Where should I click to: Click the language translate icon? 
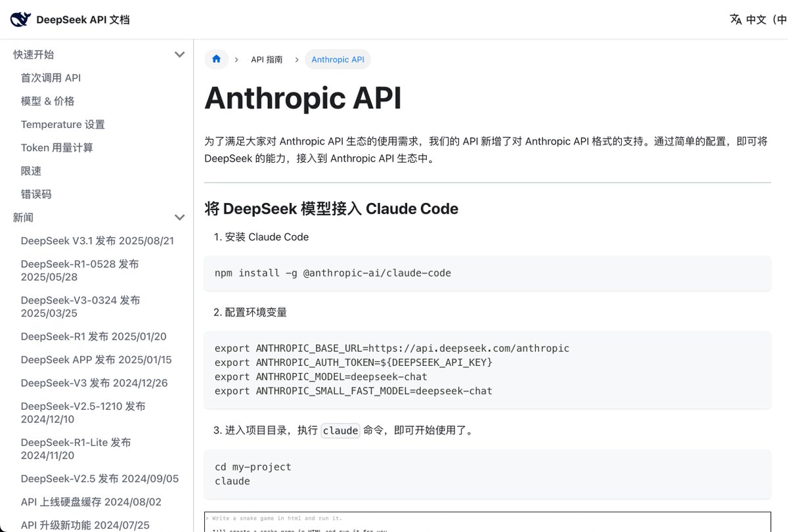point(735,19)
